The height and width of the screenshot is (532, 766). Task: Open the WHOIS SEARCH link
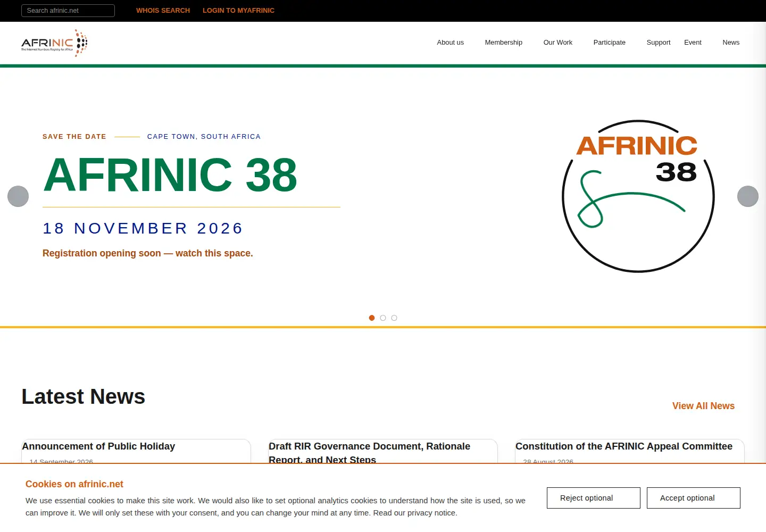coord(163,11)
